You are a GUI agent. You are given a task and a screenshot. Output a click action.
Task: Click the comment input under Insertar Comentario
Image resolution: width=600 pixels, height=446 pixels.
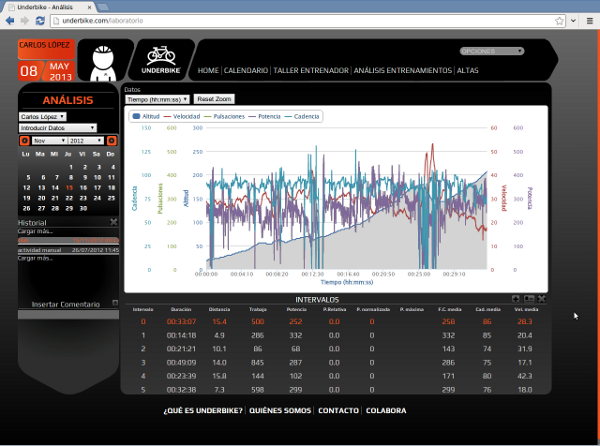pyautogui.click(x=68, y=314)
